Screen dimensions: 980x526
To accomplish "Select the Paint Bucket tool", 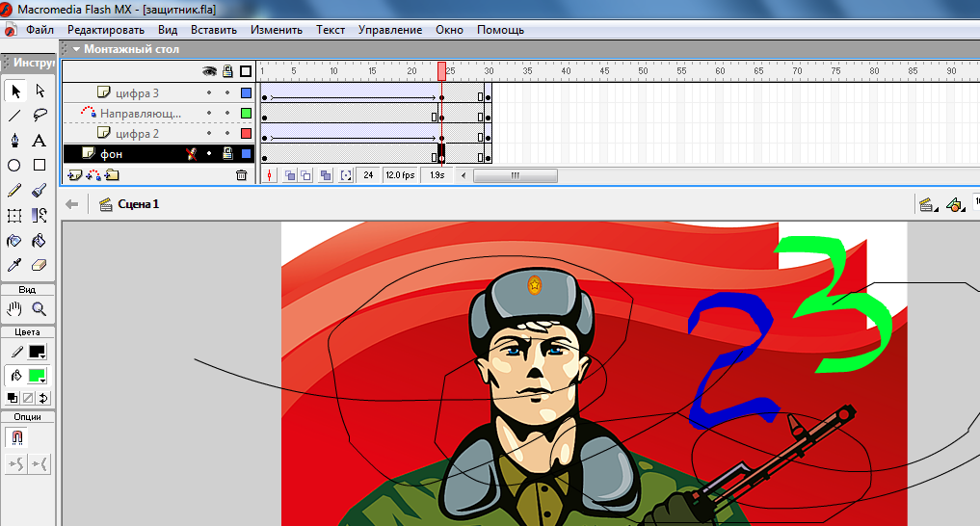I will (40, 241).
